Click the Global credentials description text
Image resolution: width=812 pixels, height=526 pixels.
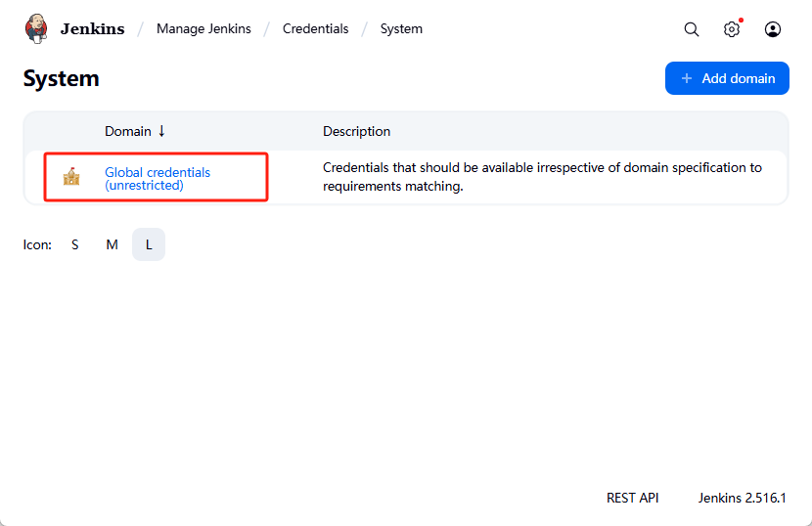[542, 177]
